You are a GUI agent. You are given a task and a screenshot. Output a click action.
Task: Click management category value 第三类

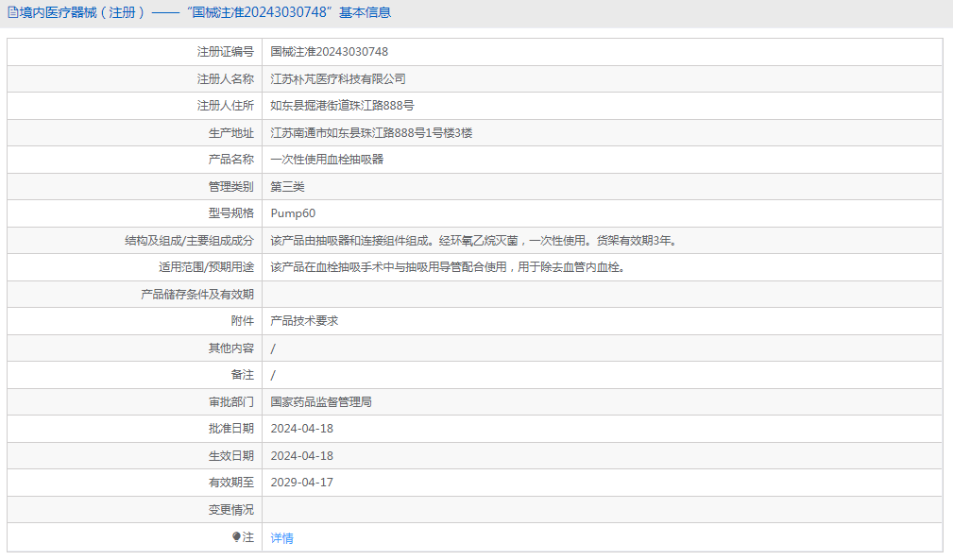(x=287, y=186)
